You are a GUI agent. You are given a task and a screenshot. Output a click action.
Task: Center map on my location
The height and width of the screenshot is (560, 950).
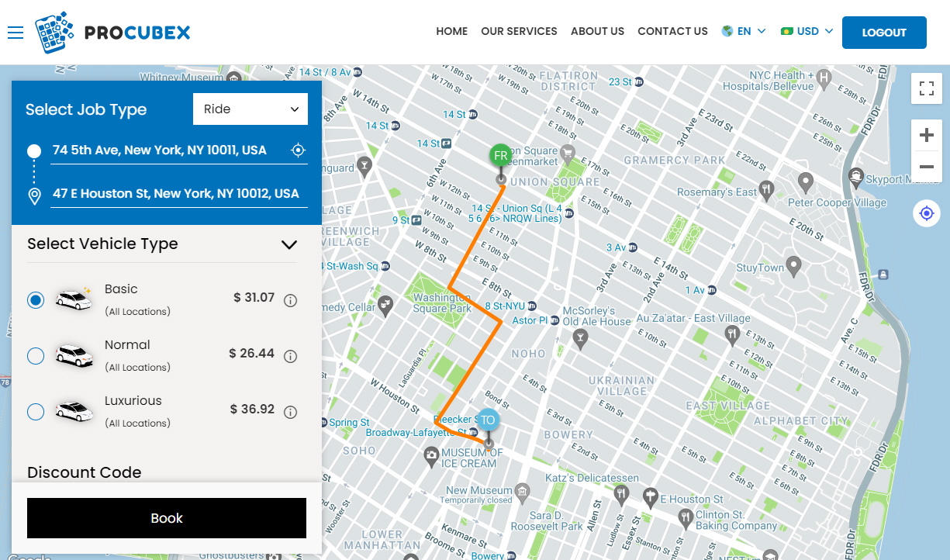pyautogui.click(x=927, y=213)
